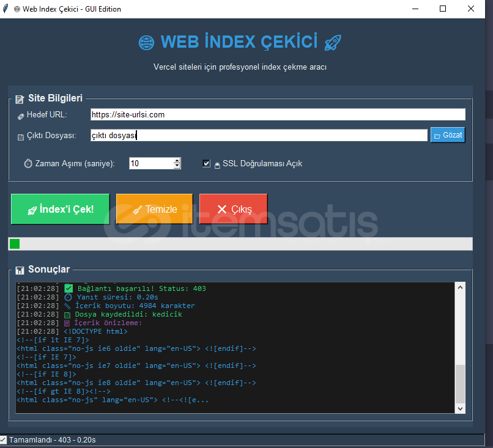Click the Tamamlandı checkbox in status bar
The image size is (493, 448).
tap(4, 439)
